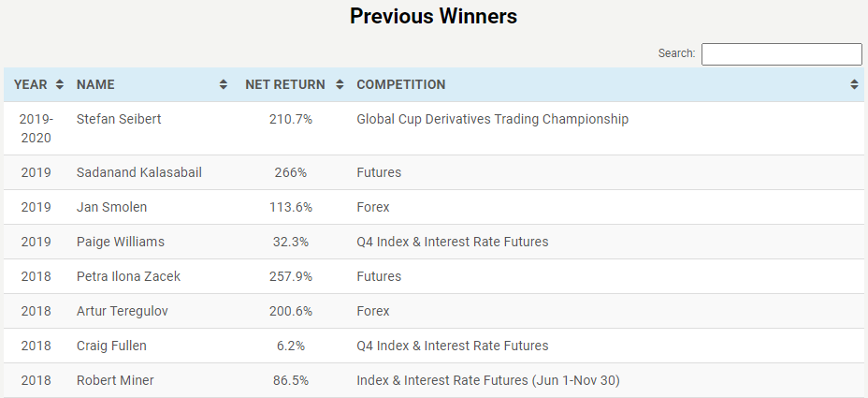The width and height of the screenshot is (868, 398).
Task: Click the 266% net return value
Action: click(x=291, y=172)
